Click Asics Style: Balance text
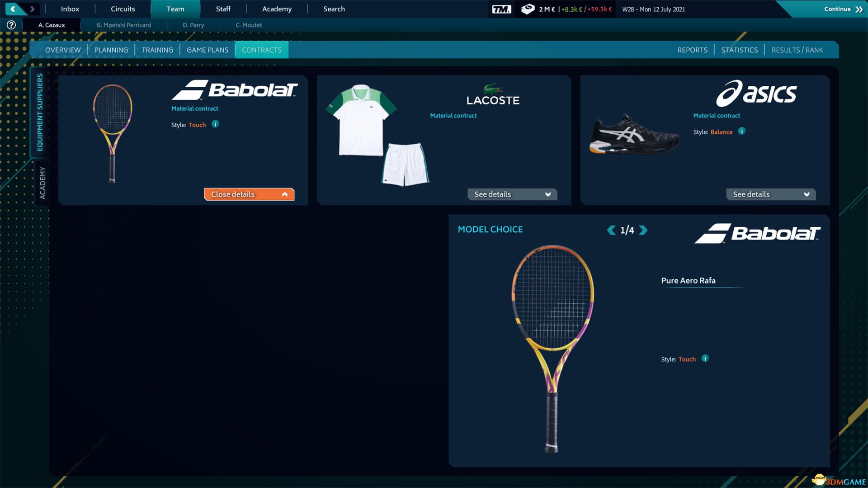This screenshot has width=868, height=488. (712, 132)
